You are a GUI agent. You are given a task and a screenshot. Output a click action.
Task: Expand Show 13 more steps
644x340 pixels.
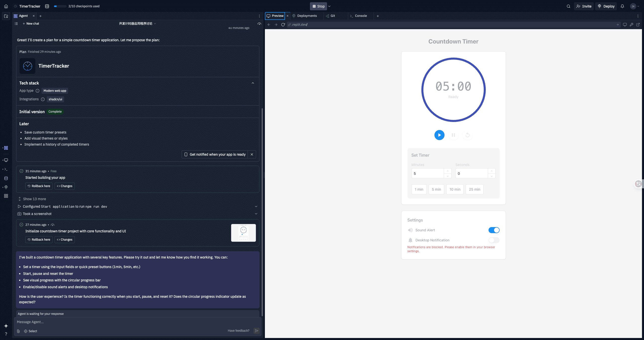(x=32, y=199)
